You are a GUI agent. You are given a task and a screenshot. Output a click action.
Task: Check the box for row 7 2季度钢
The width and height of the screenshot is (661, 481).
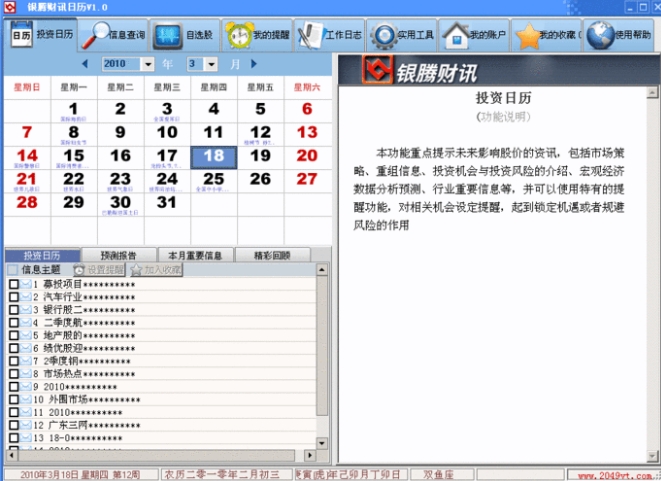(13, 361)
